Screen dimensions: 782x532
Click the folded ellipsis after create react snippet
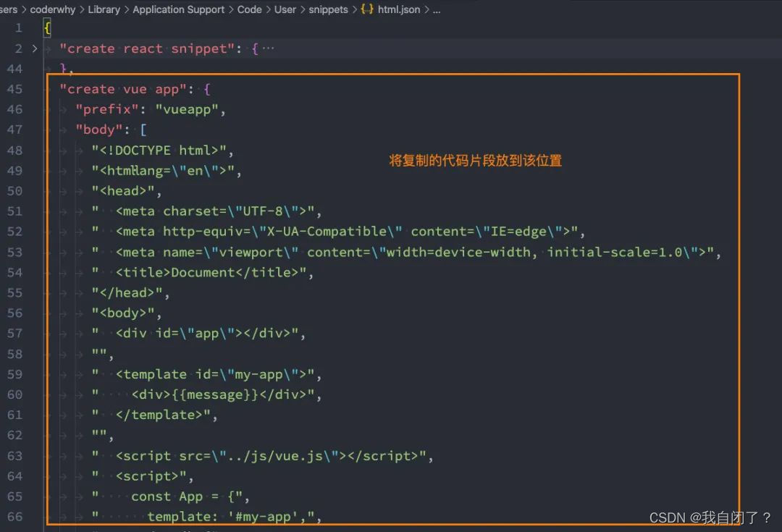[269, 48]
